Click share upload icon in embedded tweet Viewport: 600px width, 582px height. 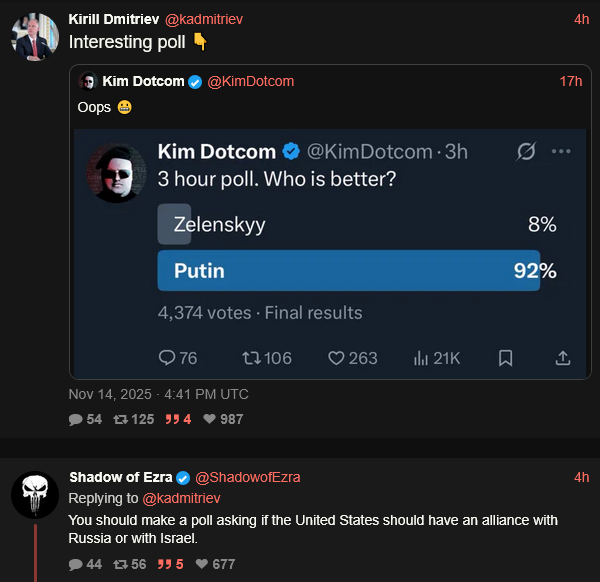tap(562, 358)
